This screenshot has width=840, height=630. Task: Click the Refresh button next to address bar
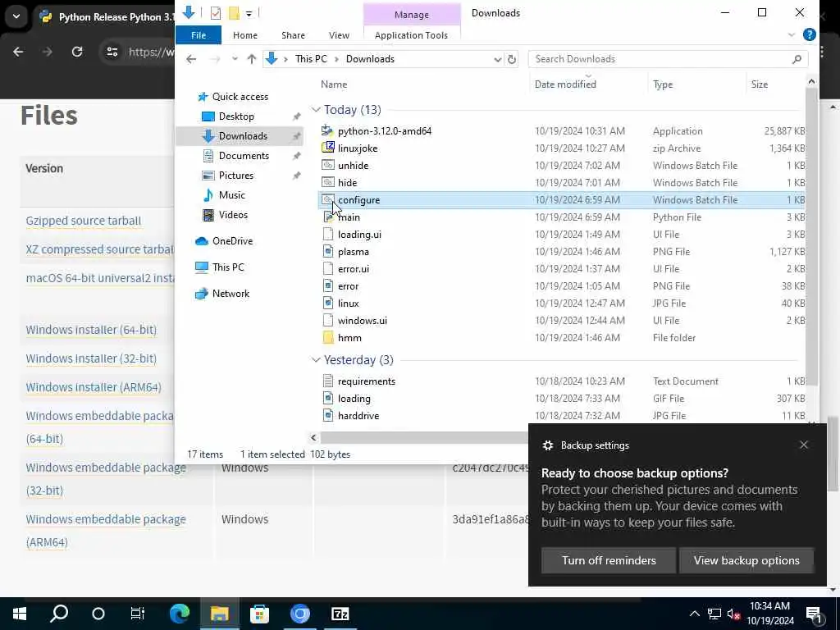pyautogui.click(x=512, y=59)
